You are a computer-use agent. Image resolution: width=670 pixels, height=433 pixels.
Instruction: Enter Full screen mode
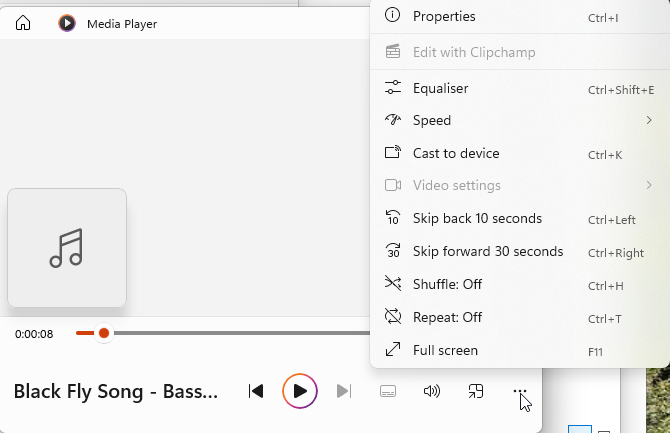coord(445,350)
